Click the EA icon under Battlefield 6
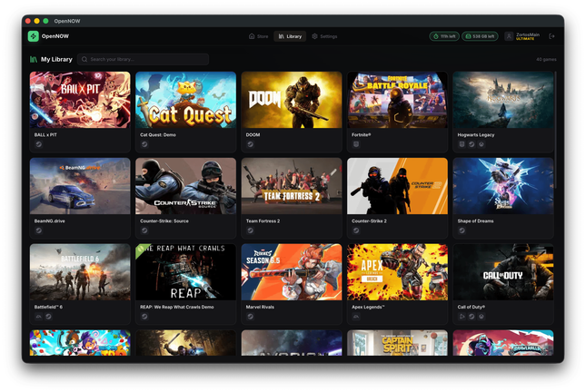586x392 pixels. [x=38, y=317]
